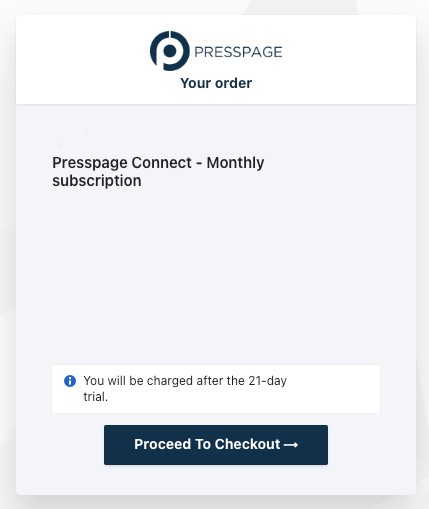Proceed To Checkout
This screenshot has width=429, height=509.
pyautogui.click(x=216, y=445)
